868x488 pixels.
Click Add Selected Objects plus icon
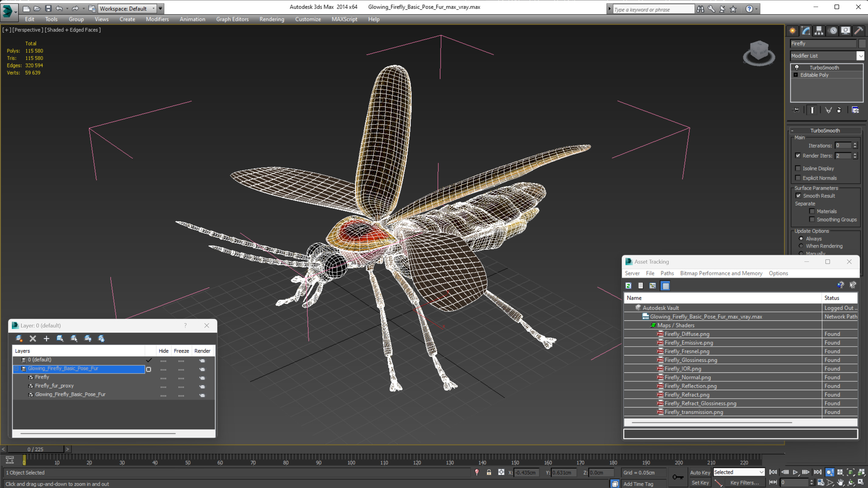47,338
